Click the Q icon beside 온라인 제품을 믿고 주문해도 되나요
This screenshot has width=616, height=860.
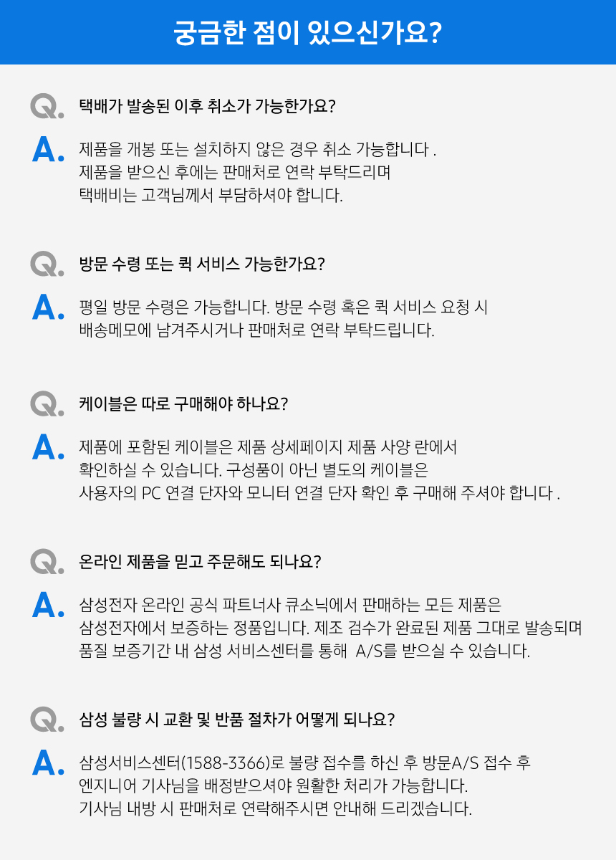[47, 561]
